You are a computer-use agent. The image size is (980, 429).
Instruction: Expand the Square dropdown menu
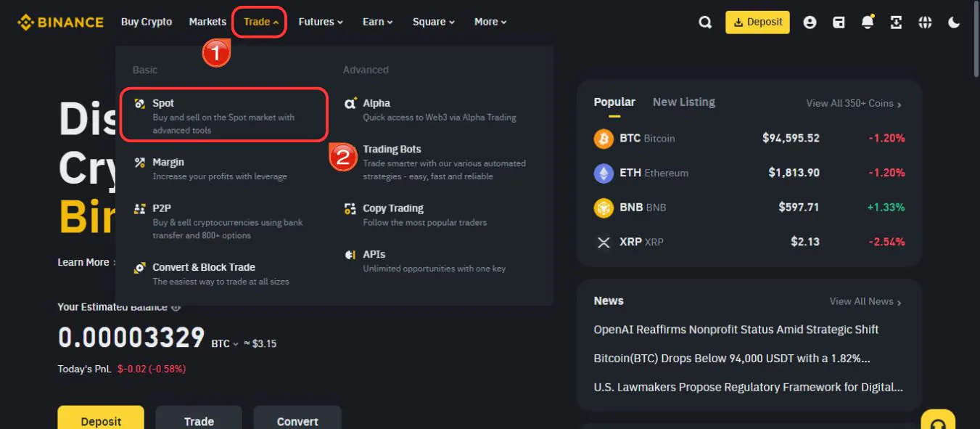click(x=434, y=22)
